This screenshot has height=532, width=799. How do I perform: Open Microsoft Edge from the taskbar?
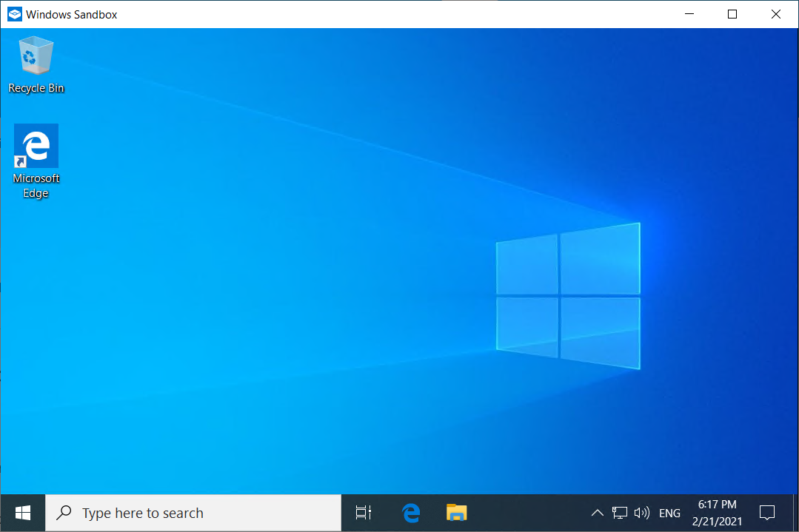[410, 512]
